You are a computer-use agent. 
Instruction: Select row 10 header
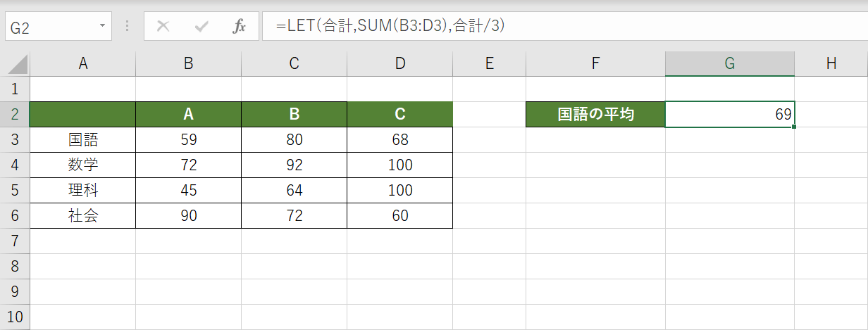(15, 317)
